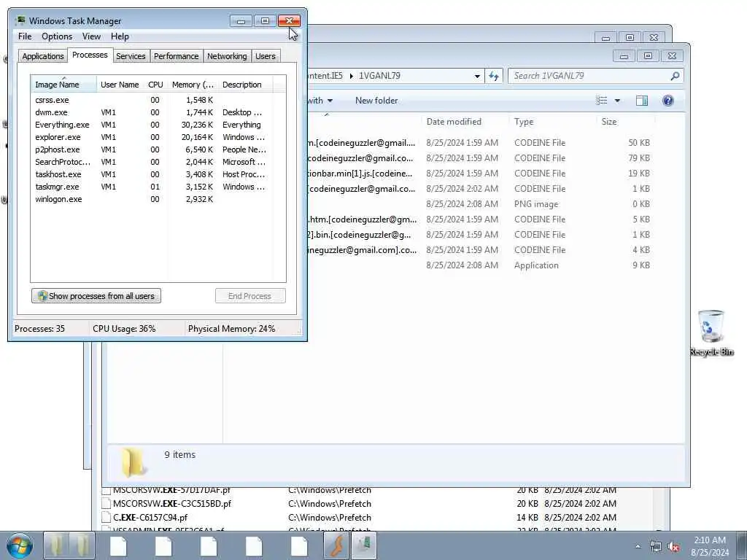Sort processes by Memory column
Screen dimensions: 747x560
(193, 85)
